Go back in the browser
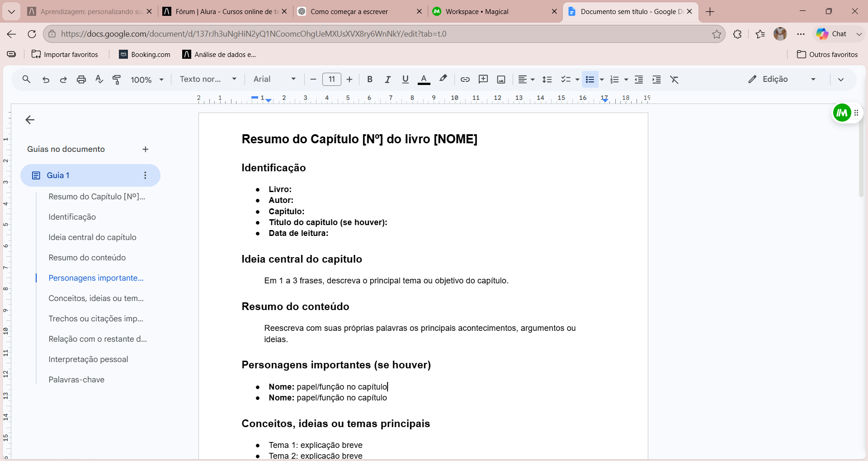The height and width of the screenshot is (461, 868). [12, 34]
